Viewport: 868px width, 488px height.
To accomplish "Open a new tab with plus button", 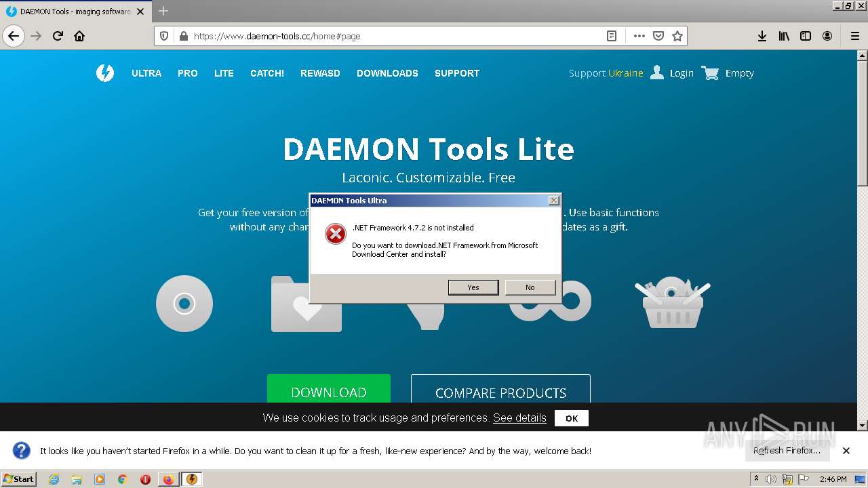I will (163, 11).
